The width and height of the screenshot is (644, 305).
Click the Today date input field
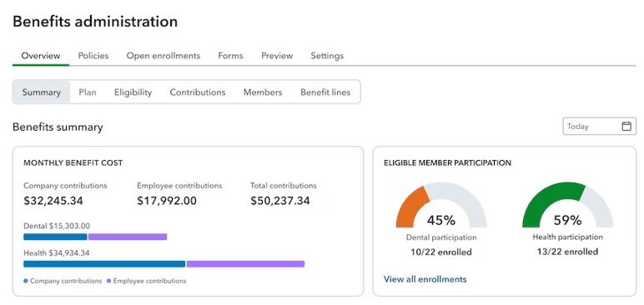click(599, 127)
